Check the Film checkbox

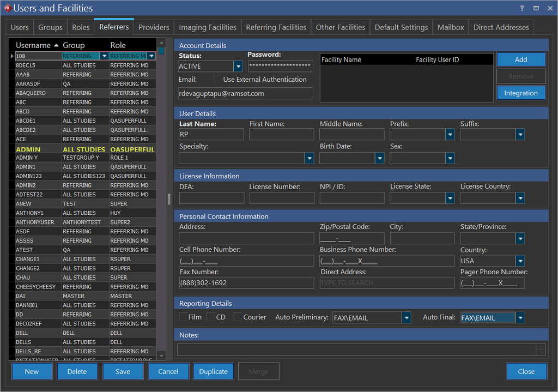183,317
